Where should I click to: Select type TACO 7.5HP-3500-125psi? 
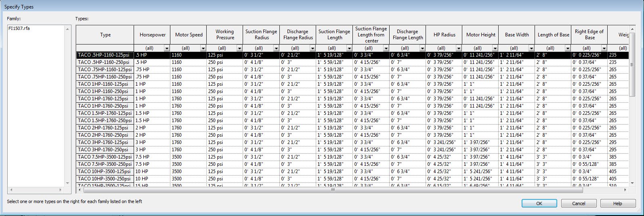point(105,157)
